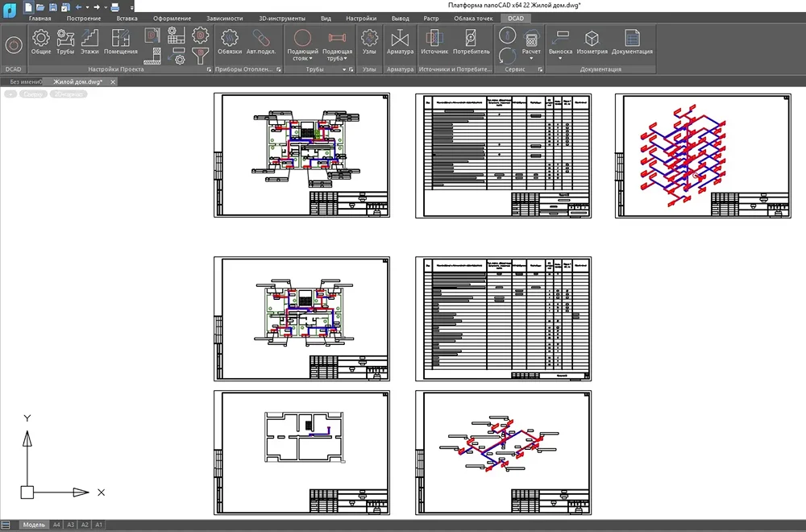This screenshot has width=806, height=532.
Task: Open the Трубы pipe settings tool
Action: click(65, 41)
